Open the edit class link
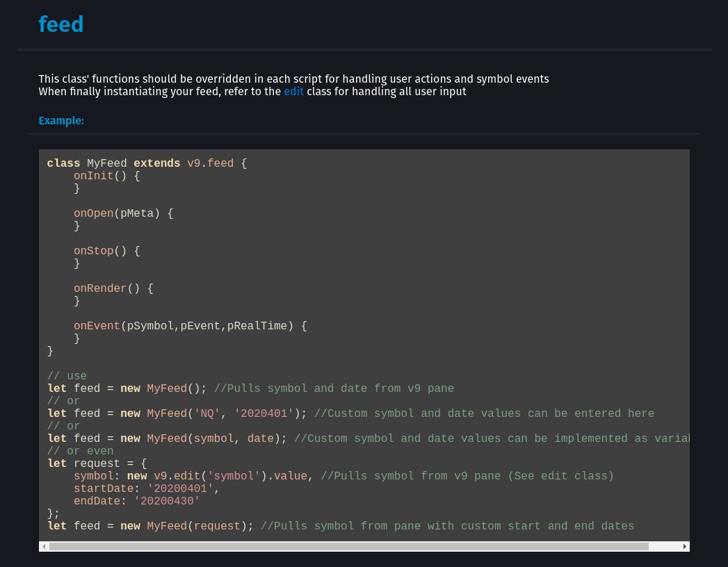Screen dimensions: 728x567 tap(293, 91)
